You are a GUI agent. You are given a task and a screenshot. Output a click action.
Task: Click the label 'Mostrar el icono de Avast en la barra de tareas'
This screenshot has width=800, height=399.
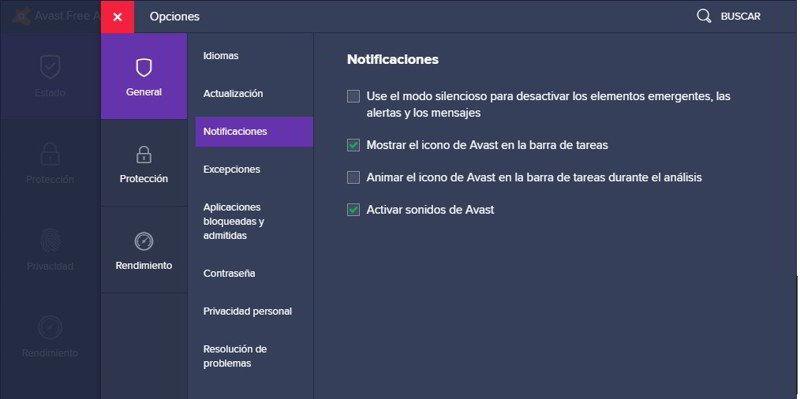487,145
